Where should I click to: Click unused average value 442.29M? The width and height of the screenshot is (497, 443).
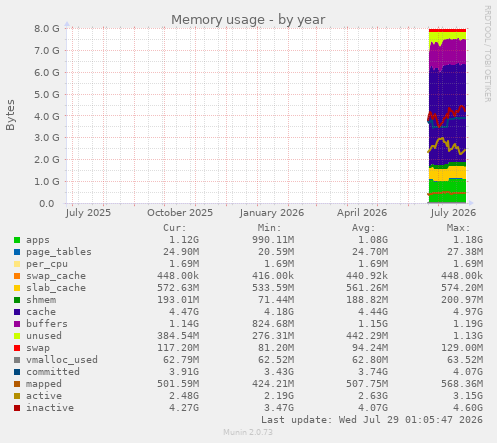click(x=367, y=336)
